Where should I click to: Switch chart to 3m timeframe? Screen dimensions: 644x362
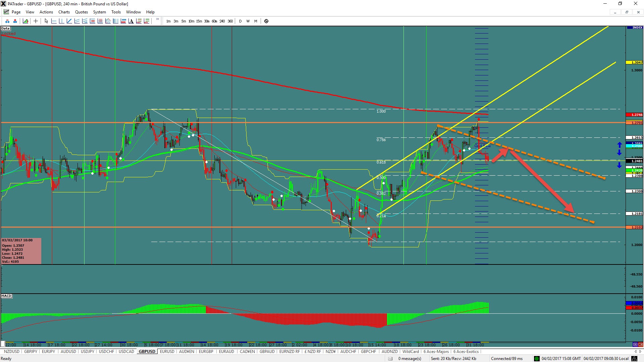coord(176,21)
